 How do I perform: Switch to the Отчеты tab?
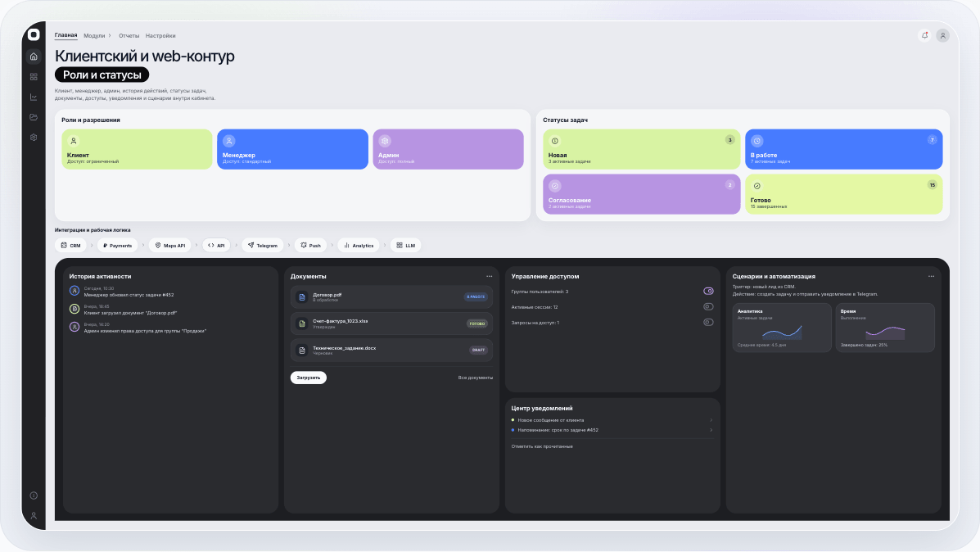129,36
